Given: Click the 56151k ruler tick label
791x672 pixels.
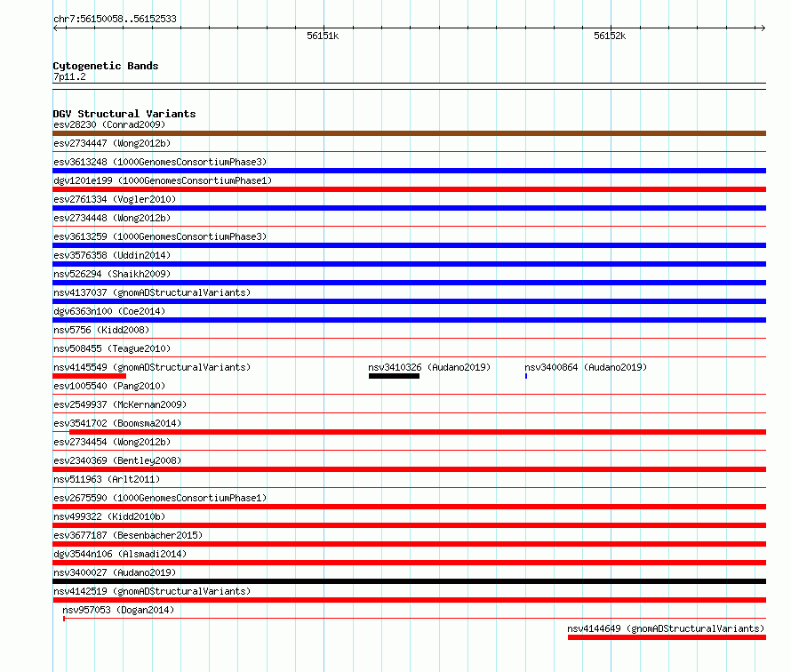Looking at the screenshot, I should pos(323,36).
